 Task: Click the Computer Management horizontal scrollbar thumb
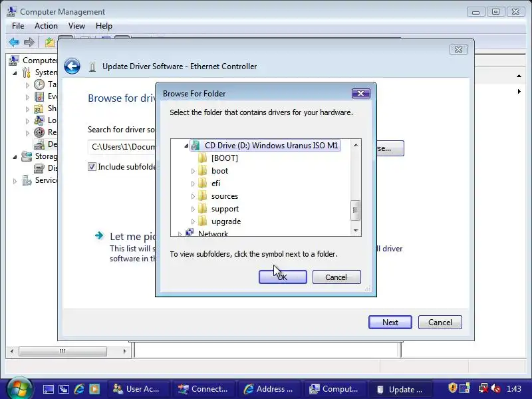[63, 351]
